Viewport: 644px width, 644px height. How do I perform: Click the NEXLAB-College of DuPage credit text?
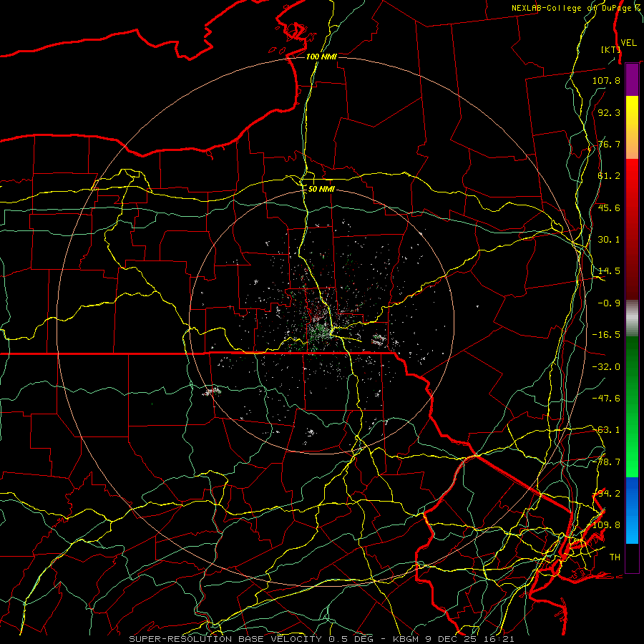577,8
